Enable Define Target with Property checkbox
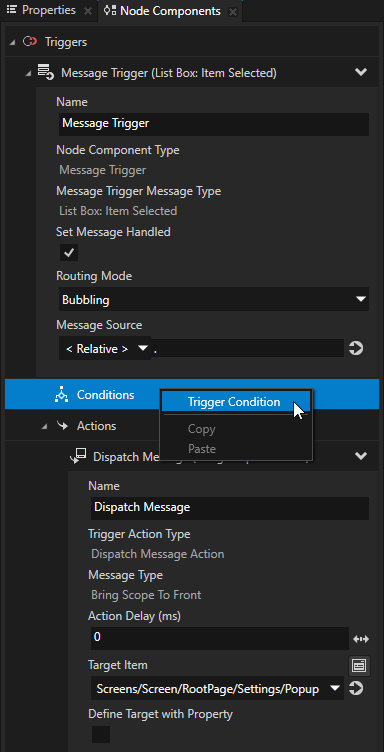 point(101,734)
